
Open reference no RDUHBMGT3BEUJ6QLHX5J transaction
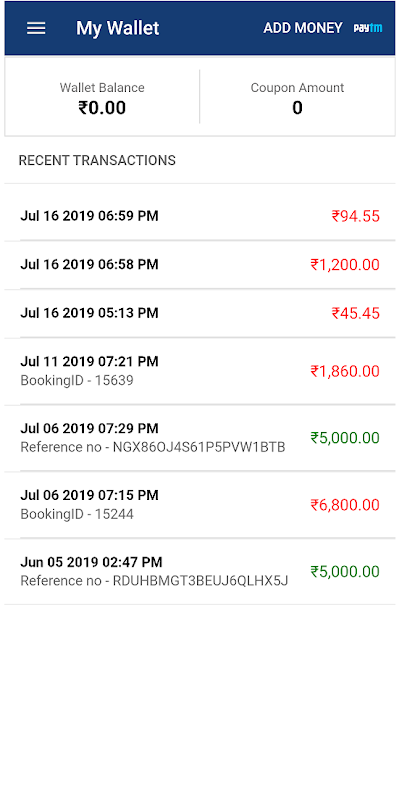click(200, 571)
